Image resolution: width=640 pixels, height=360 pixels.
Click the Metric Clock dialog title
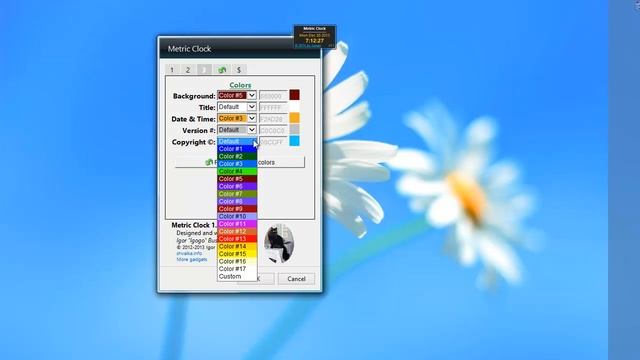point(189,49)
